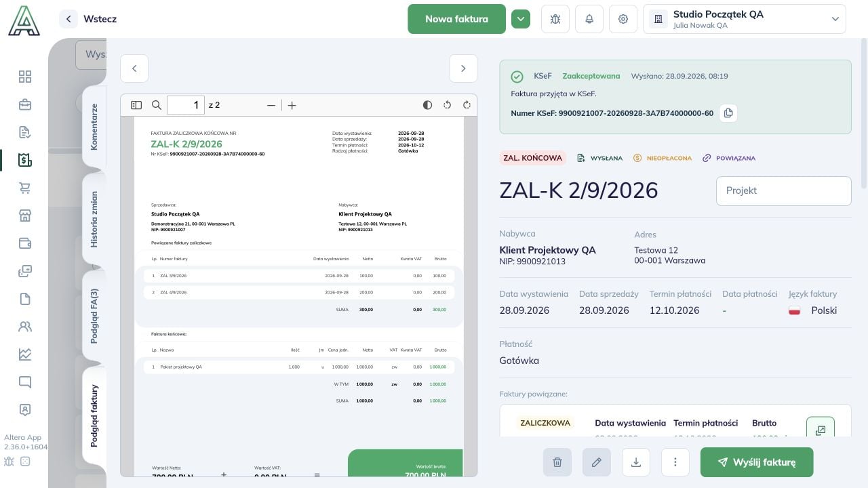Click the Wyślij fakturę button
The image size is (868, 488).
click(757, 462)
